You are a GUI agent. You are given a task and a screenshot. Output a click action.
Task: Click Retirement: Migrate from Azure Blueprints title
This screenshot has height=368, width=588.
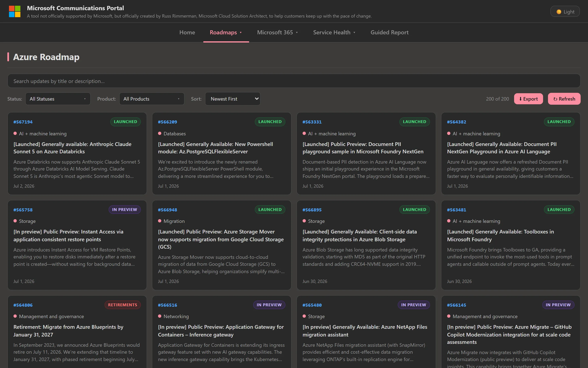coord(68,331)
